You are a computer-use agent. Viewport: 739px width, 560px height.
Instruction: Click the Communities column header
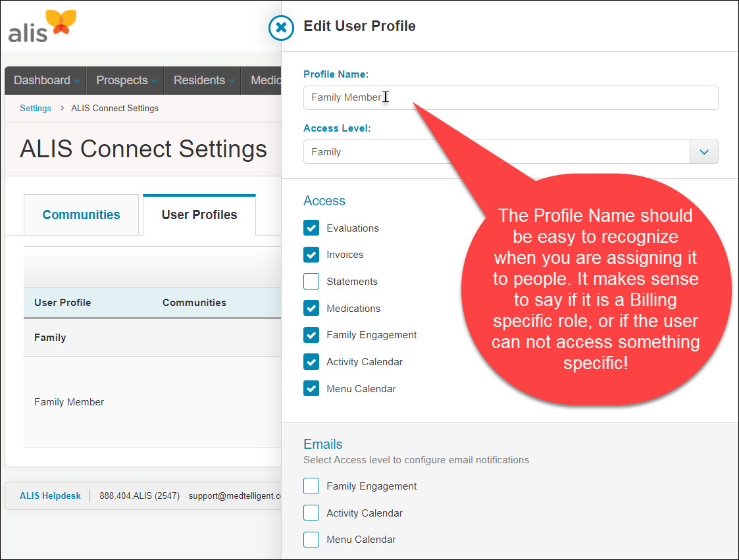click(194, 303)
